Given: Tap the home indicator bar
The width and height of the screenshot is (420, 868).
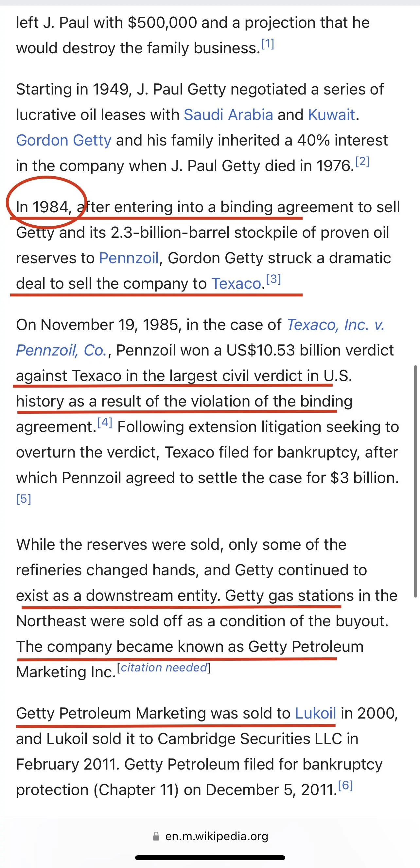Looking at the screenshot, I should 210,858.
